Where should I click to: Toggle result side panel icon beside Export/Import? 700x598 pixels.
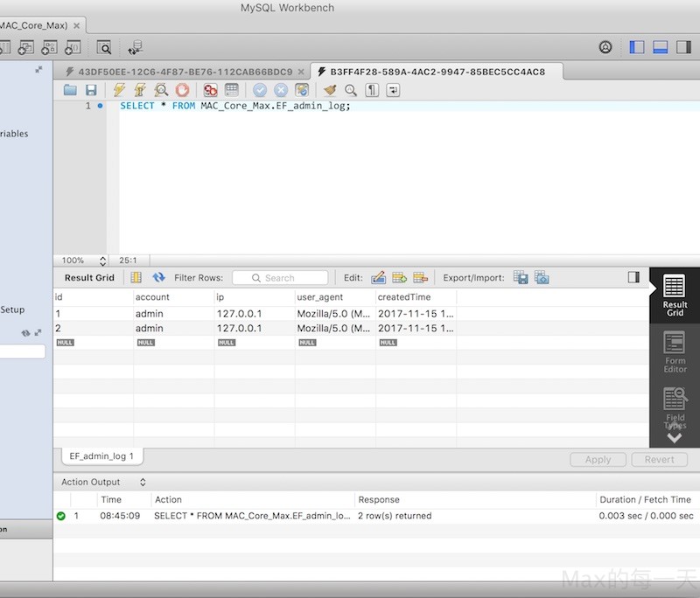[633, 277]
